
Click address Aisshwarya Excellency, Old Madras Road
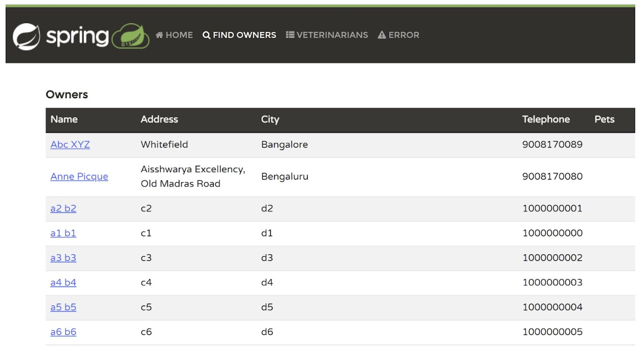coord(193,177)
